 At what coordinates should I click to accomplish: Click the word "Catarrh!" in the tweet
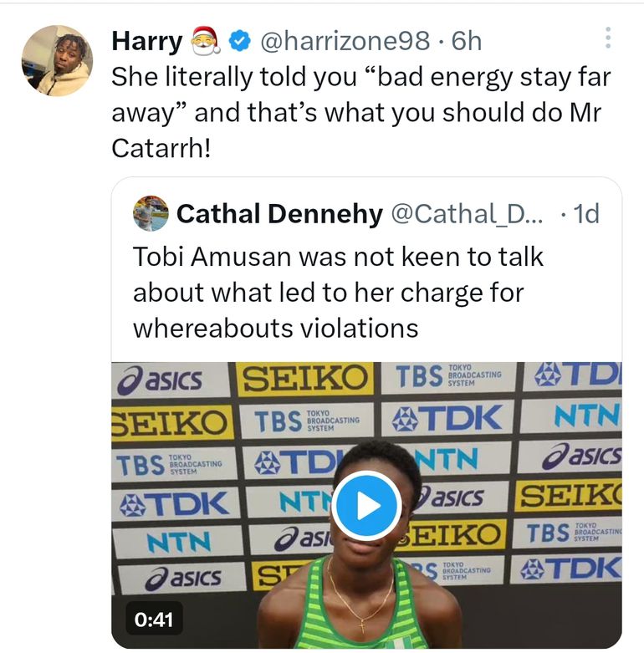point(159,147)
